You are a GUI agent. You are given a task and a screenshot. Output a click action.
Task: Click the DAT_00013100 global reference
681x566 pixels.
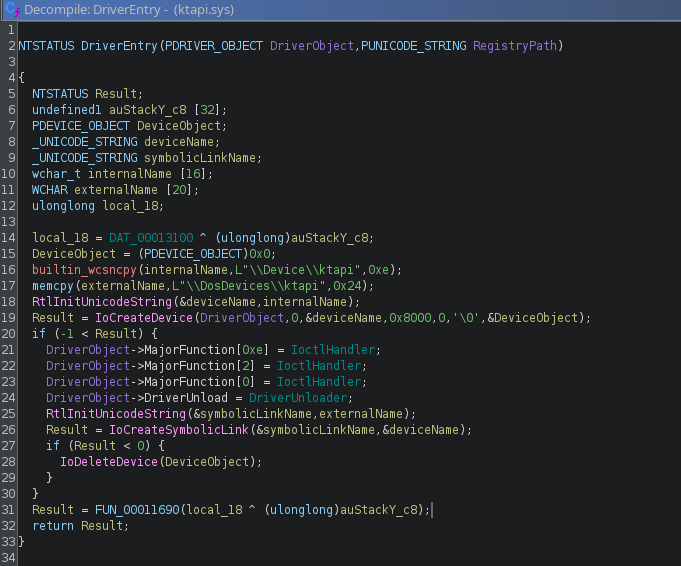point(151,238)
